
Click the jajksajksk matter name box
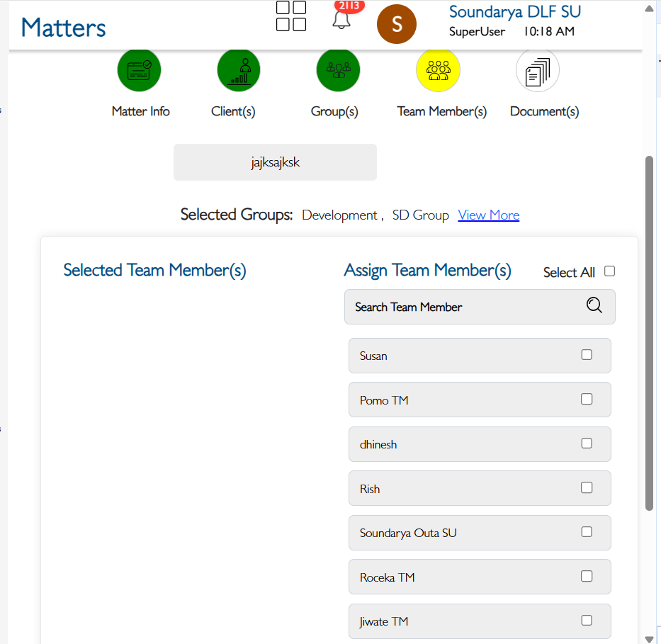tap(275, 162)
